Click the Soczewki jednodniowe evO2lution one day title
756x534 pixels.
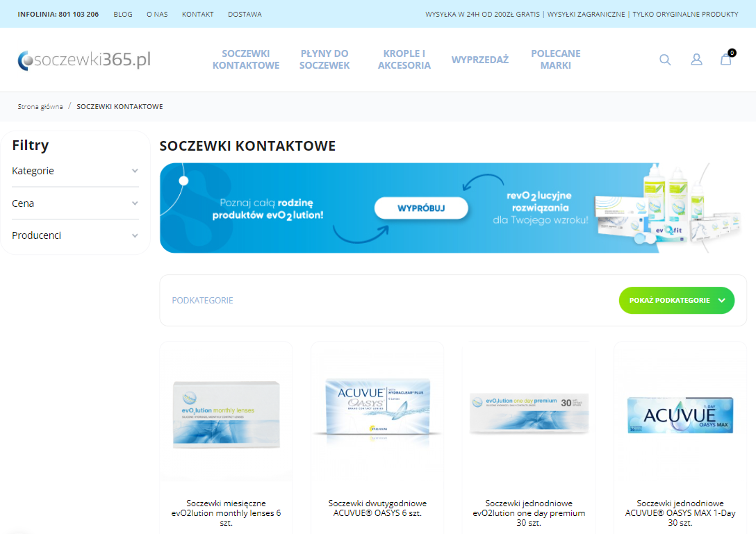tap(529, 512)
